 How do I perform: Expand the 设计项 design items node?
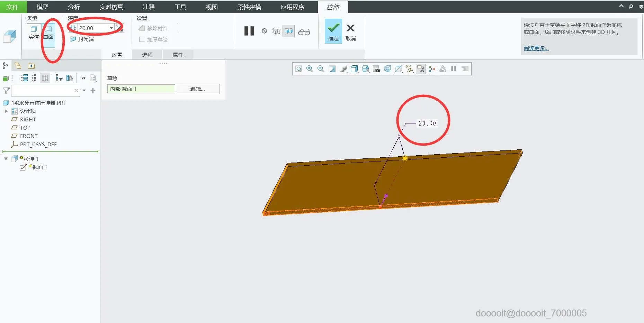pos(6,111)
